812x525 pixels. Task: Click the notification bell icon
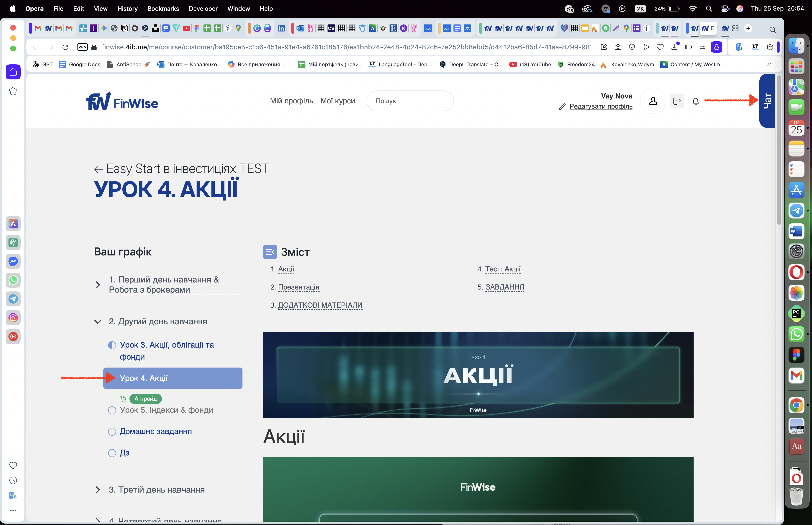[x=695, y=101]
